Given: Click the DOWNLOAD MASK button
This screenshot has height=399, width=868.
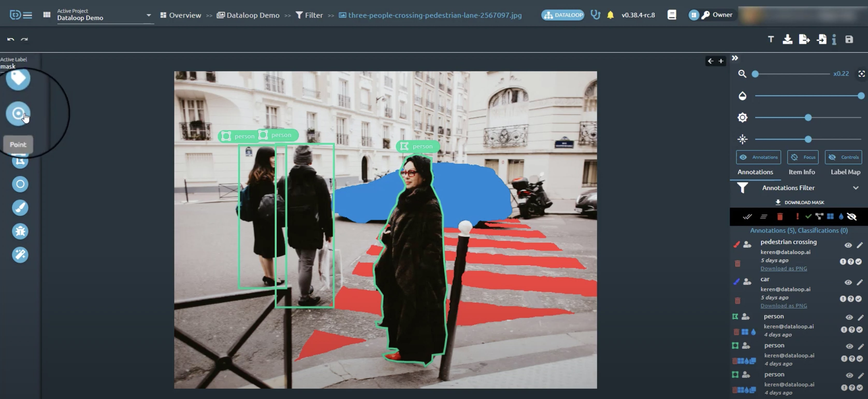Looking at the screenshot, I should 800,202.
